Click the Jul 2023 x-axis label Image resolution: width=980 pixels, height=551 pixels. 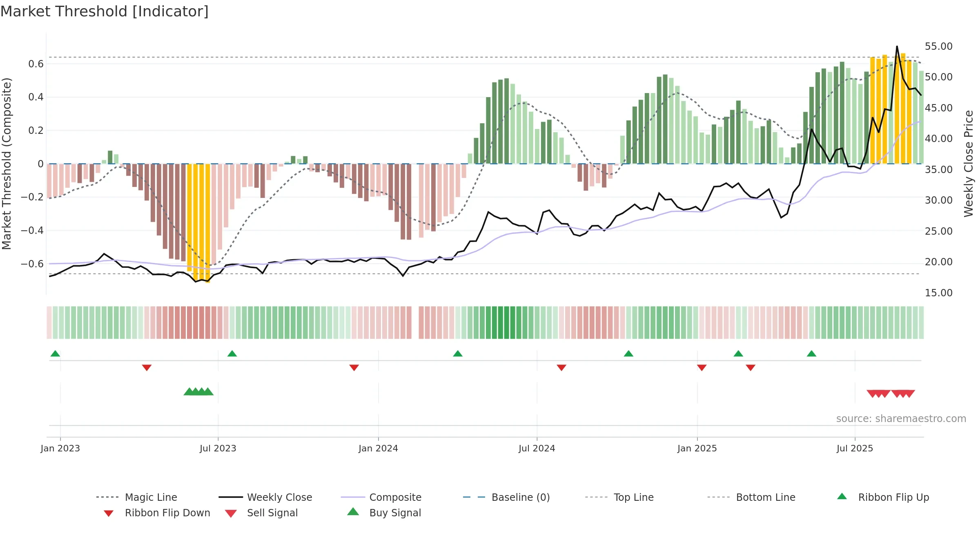pyautogui.click(x=218, y=448)
